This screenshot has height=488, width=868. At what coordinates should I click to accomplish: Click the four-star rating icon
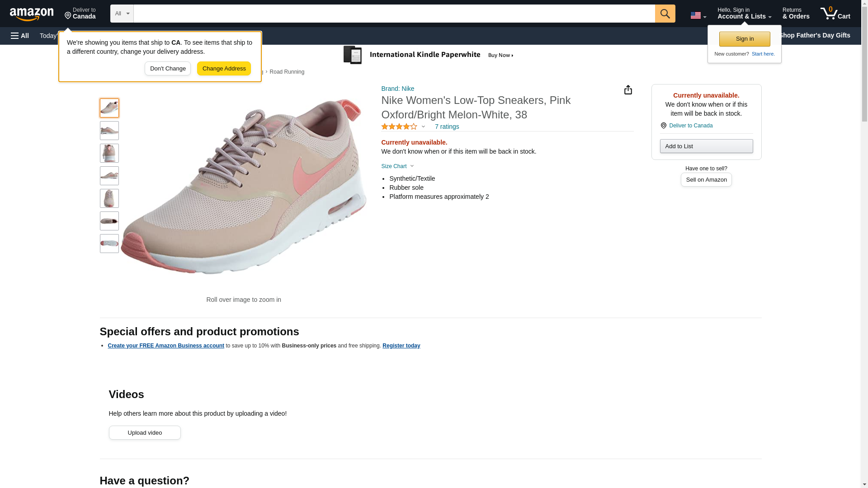click(x=399, y=127)
